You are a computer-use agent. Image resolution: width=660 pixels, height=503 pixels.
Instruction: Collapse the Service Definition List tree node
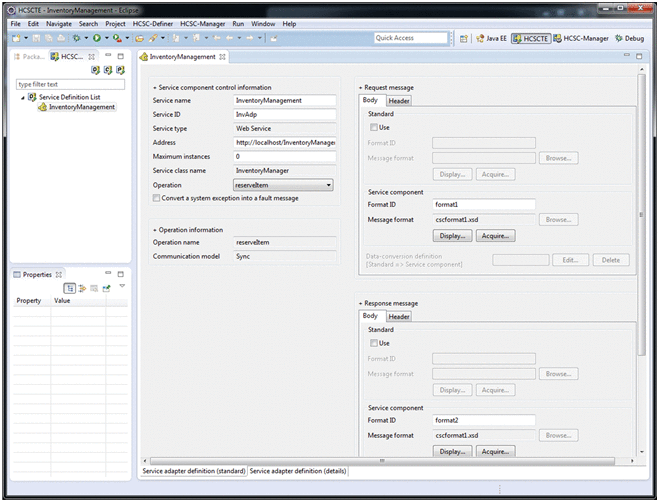click(x=23, y=97)
